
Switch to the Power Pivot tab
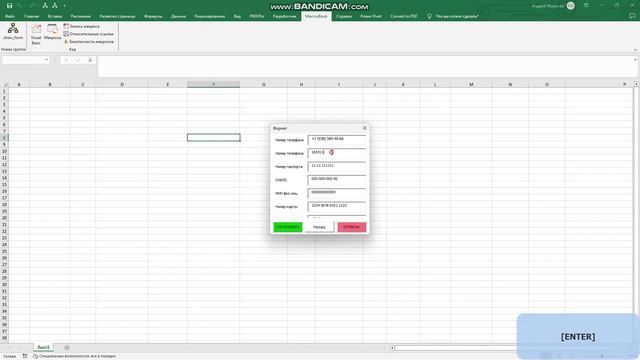(371, 16)
